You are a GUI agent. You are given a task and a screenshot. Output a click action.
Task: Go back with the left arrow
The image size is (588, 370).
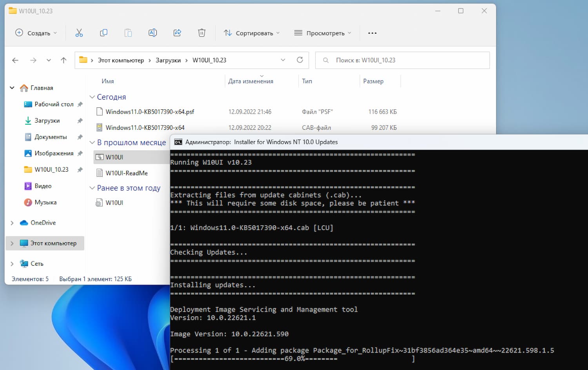click(15, 60)
